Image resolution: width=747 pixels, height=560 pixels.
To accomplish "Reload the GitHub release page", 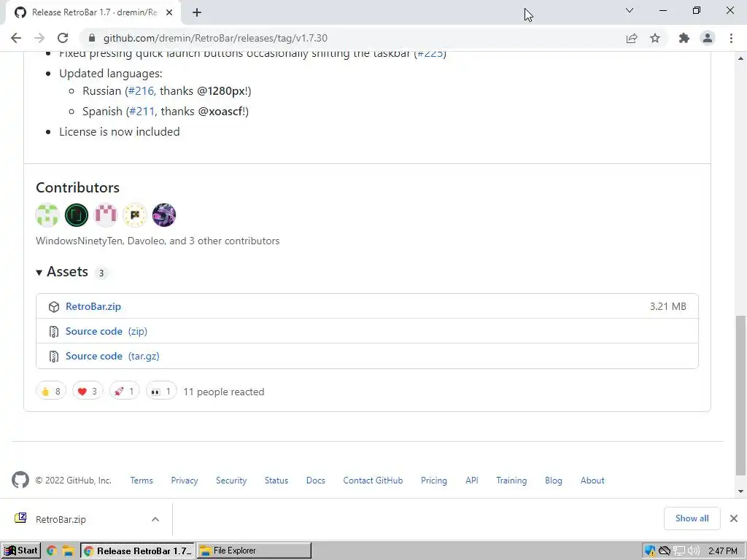I will click(63, 38).
